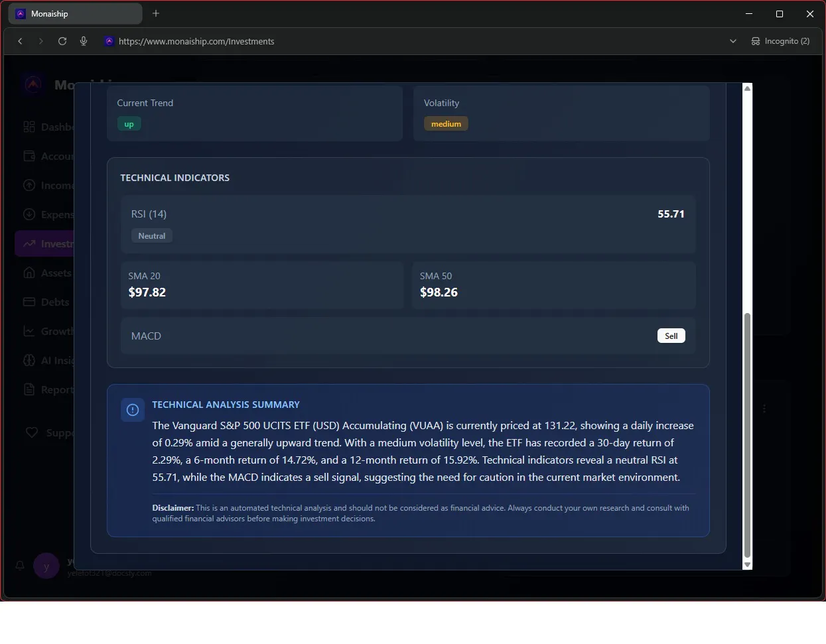
Task: Click the SMA 50 value $98.26
Action: click(x=439, y=292)
